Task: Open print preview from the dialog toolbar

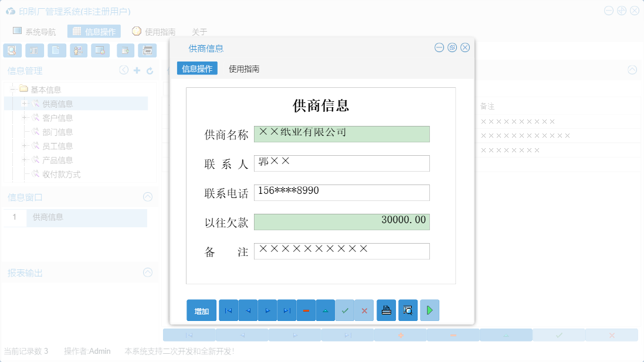Action: (408, 310)
